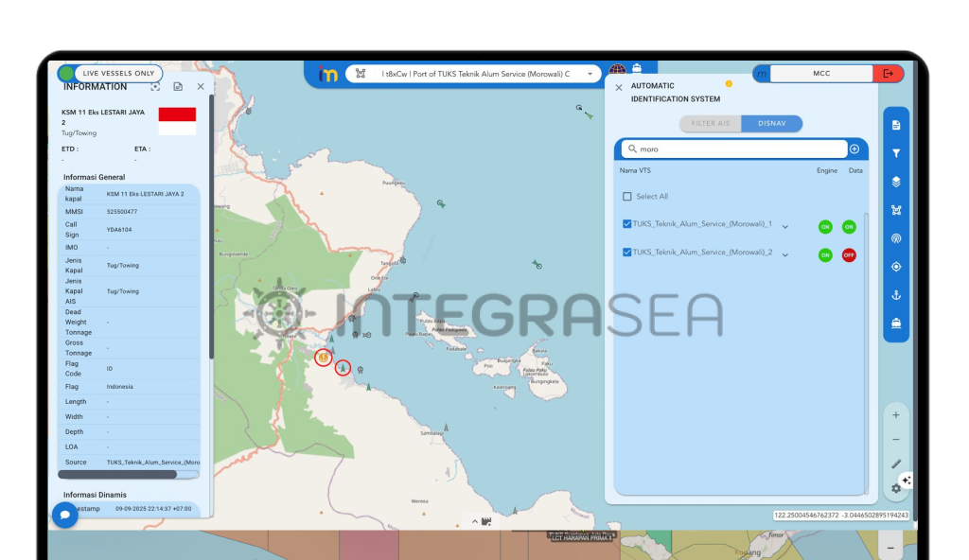
Task: Toggle Data OFF for Morowali_2
Action: click(849, 255)
